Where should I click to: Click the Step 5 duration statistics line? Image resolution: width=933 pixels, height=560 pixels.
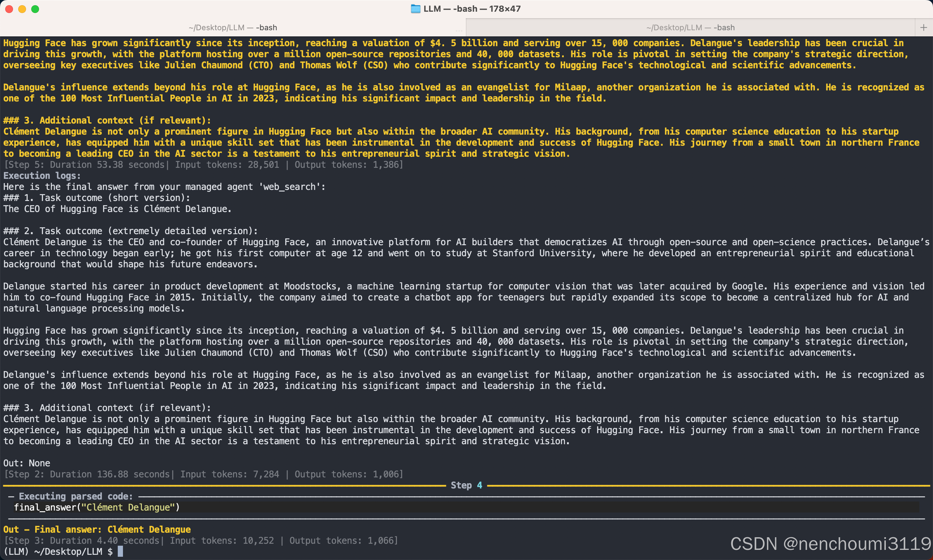pos(203,165)
